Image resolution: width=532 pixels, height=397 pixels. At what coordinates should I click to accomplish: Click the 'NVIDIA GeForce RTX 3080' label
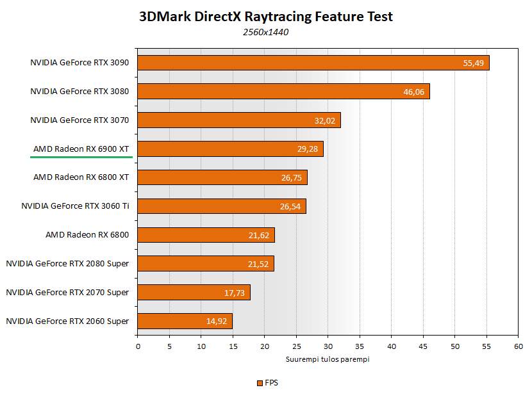(x=79, y=92)
